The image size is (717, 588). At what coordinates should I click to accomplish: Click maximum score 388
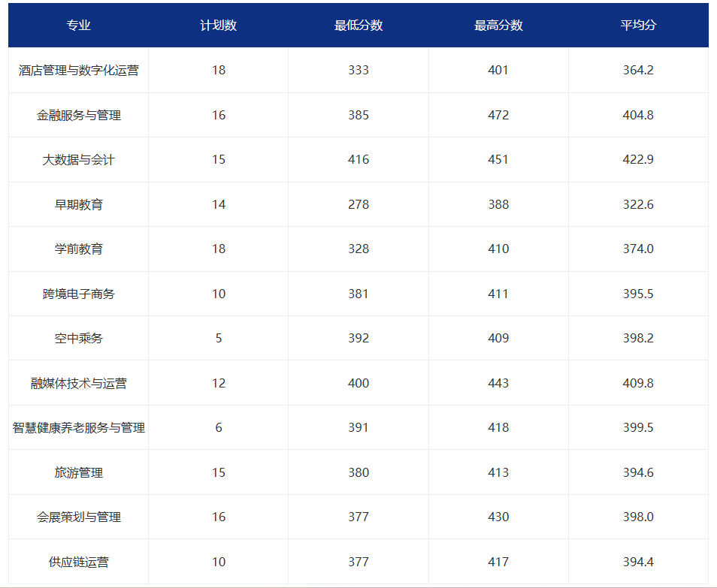click(498, 204)
